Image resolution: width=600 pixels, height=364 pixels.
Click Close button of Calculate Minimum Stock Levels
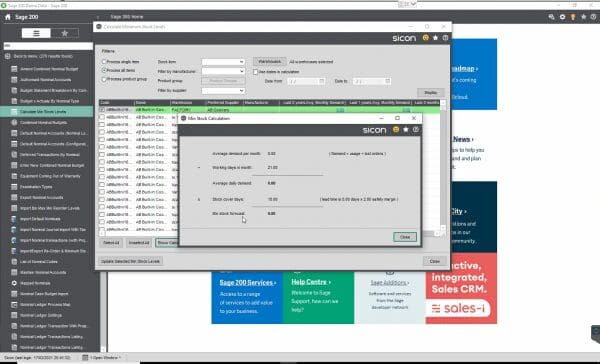click(x=434, y=261)
